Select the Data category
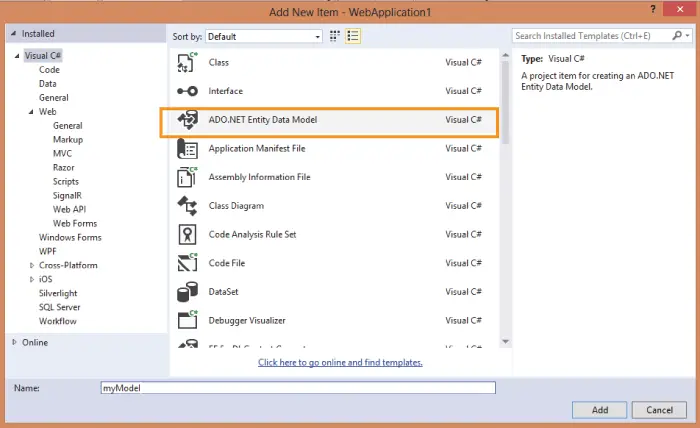The height and width of the screenshot is (428, 700). (x=47, y=83)
